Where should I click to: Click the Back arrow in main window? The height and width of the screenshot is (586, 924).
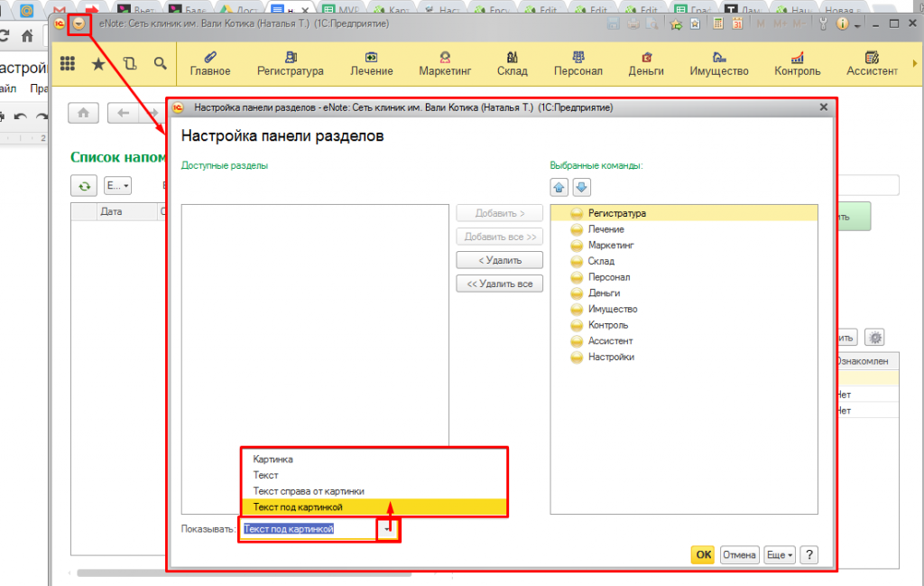tap(123, 113)
